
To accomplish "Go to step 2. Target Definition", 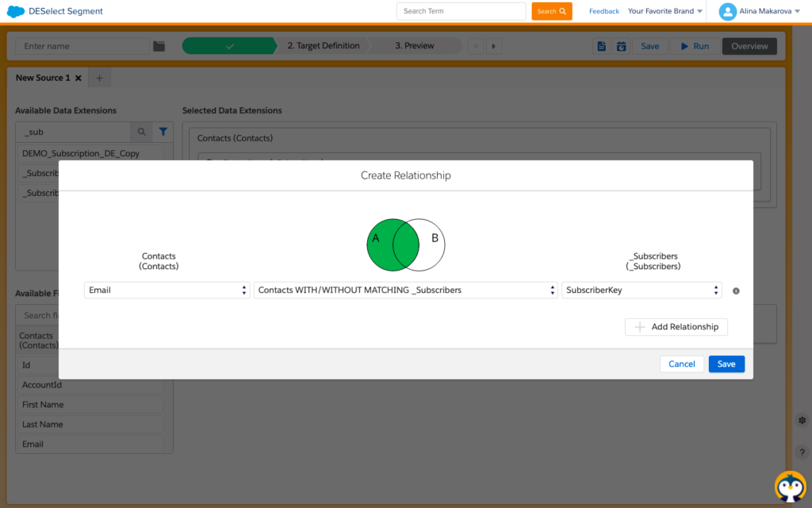I will click(323, 46).
